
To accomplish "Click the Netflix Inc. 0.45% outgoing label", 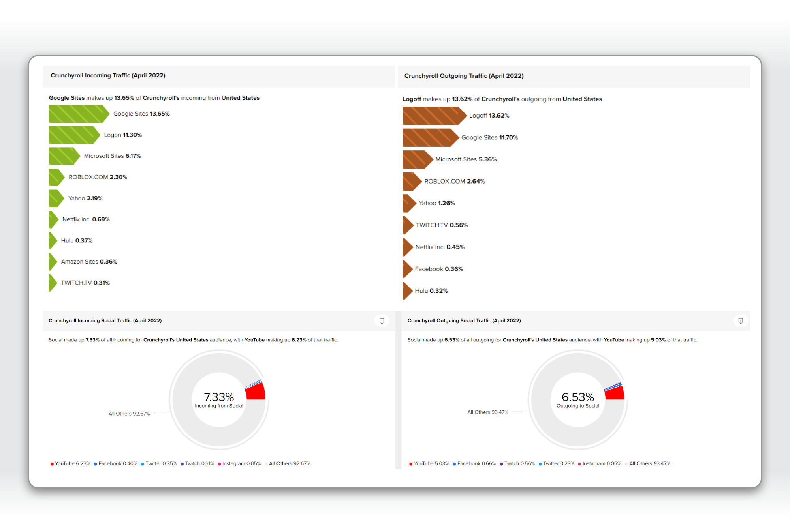I will [x=440, y=247].
